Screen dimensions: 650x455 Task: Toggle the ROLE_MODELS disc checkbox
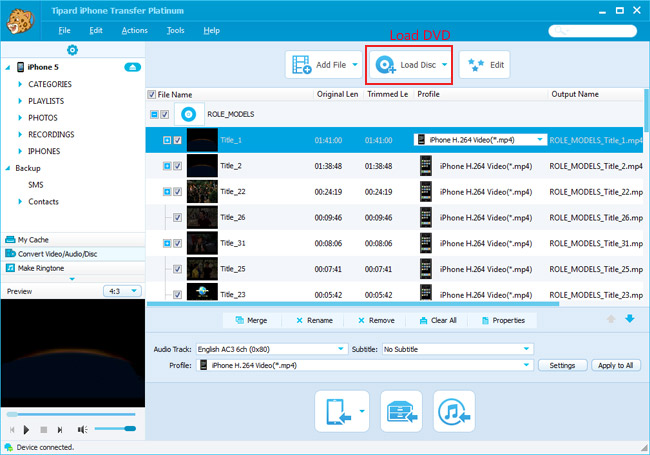165,114
